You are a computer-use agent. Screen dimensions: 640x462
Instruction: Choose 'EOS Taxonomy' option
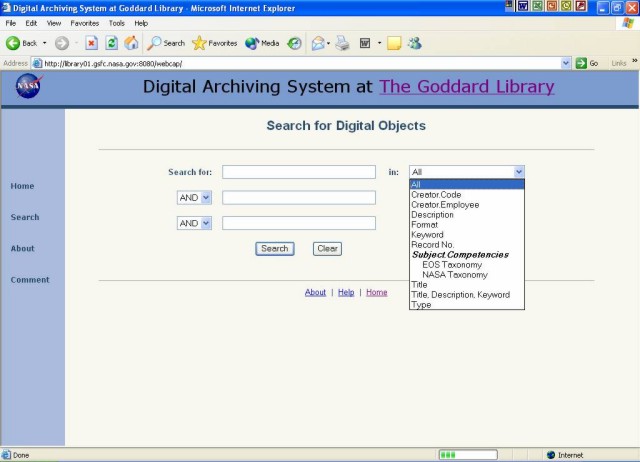coord(467,265)
